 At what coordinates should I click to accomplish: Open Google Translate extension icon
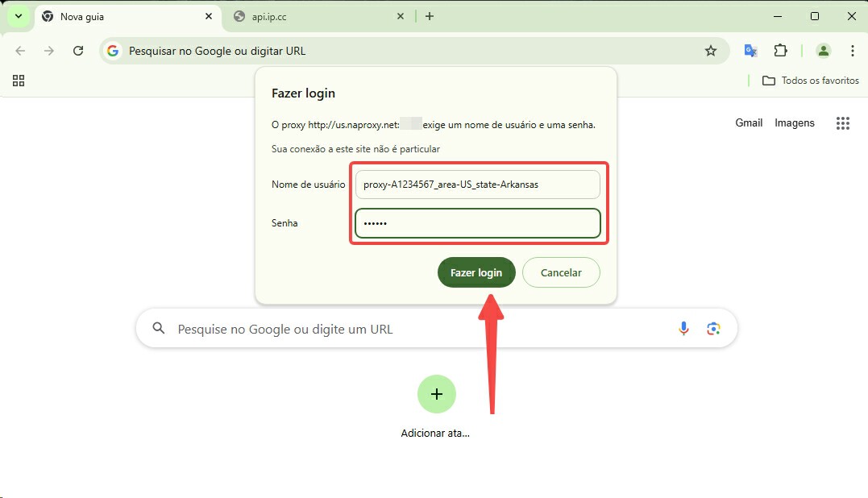750,51
